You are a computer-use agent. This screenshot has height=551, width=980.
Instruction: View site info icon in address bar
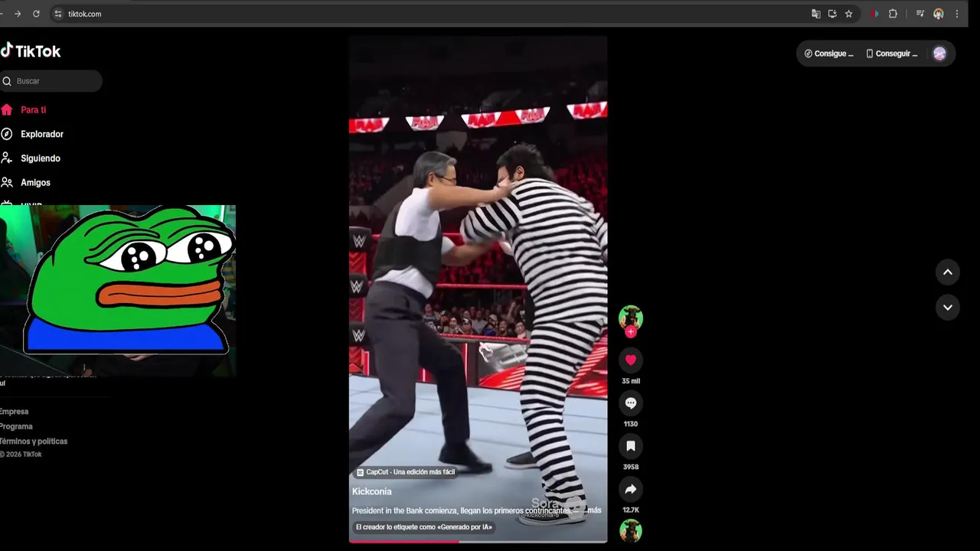(58, 14)
